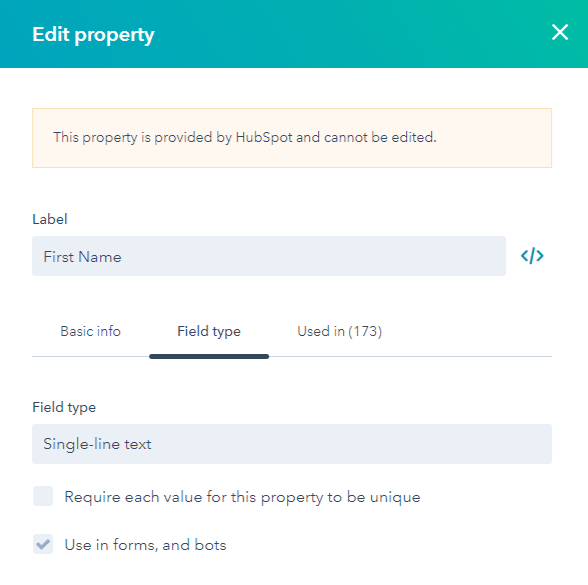
Task: Click the 'Single-line text' value text
Action: click(97, 444)
